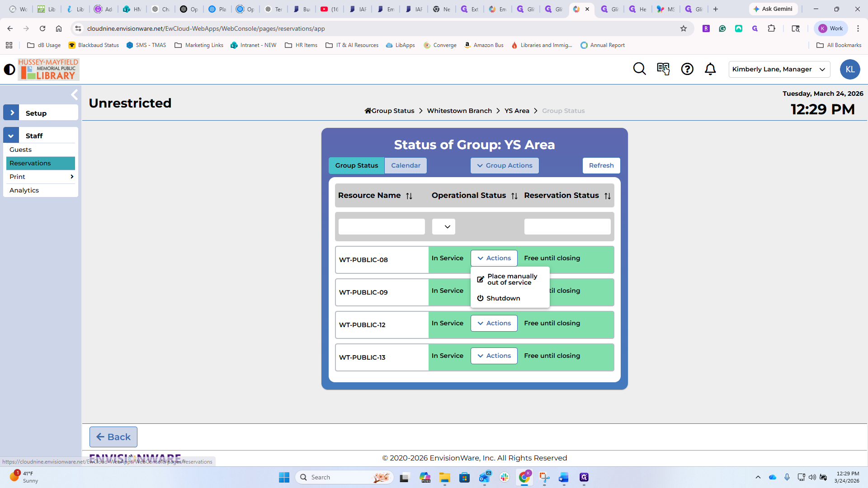Open Operational Status filter dropdown
This screenshot has width=868, height=488.
coord(443,227)
